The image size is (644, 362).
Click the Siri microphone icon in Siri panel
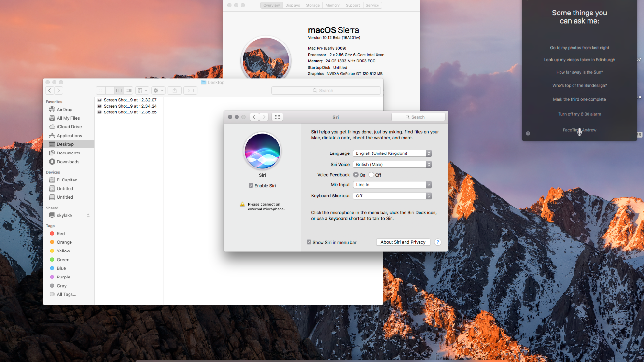pos(579,132)
